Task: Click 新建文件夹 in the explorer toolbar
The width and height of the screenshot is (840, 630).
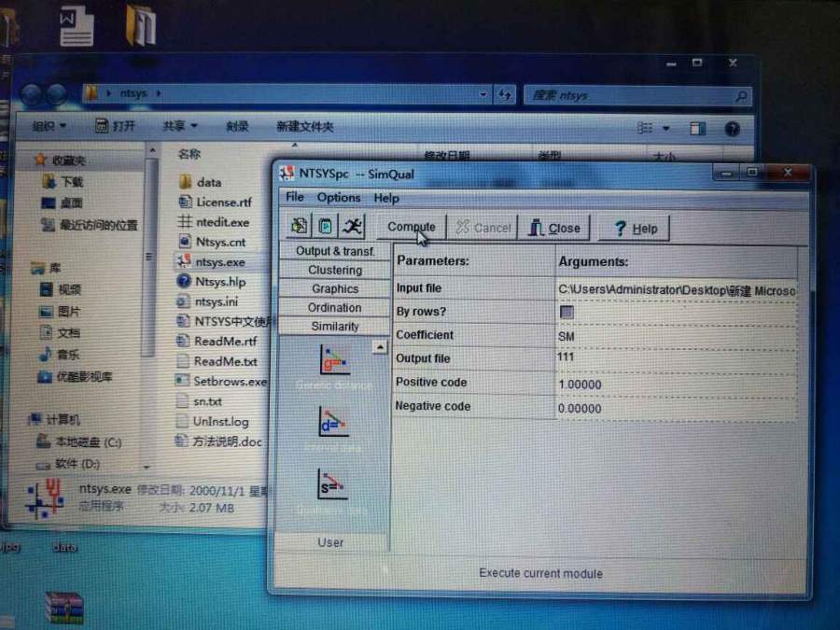Action: pyautogui.click(x=305, y=126)
